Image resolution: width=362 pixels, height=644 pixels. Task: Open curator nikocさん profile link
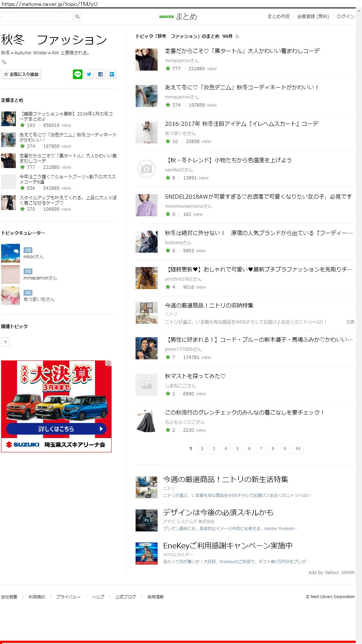coord(34,257)
